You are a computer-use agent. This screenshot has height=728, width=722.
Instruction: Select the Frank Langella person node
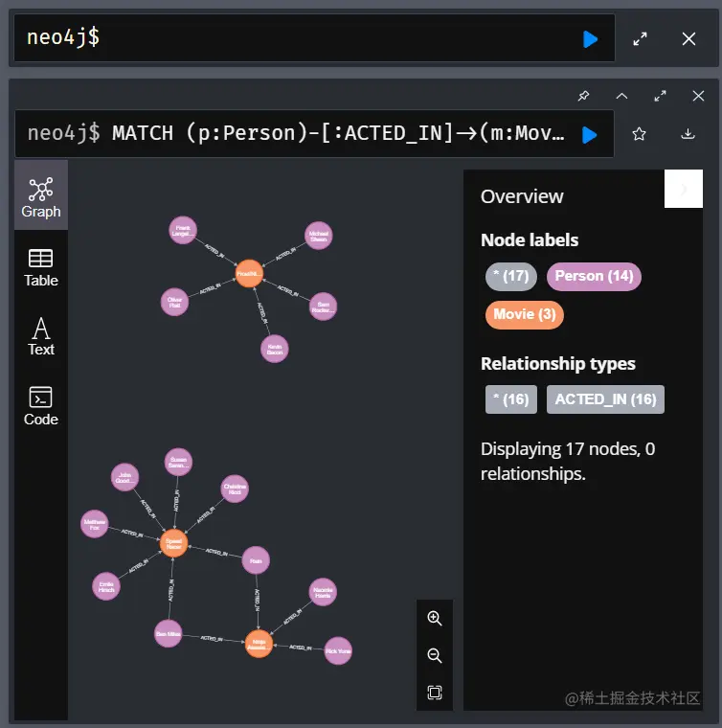coord(183,230)
